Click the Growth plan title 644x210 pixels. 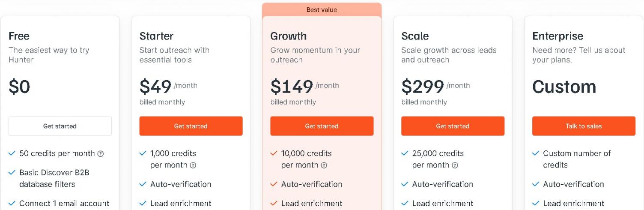tap(288, 36)
